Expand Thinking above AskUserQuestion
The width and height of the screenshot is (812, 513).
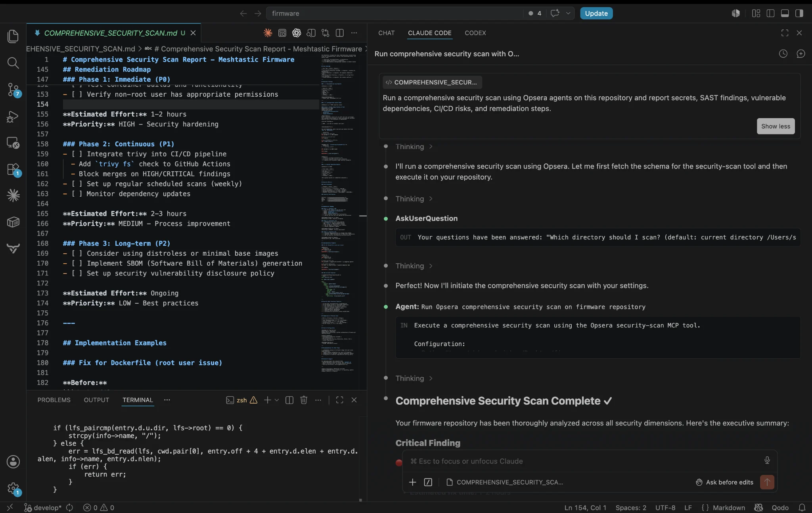[414, 199]
